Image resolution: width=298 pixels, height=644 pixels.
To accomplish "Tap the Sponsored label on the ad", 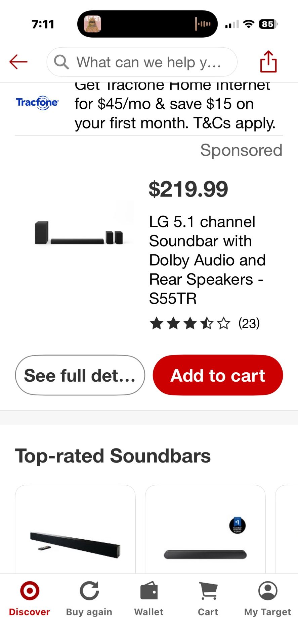I will 241,150.
